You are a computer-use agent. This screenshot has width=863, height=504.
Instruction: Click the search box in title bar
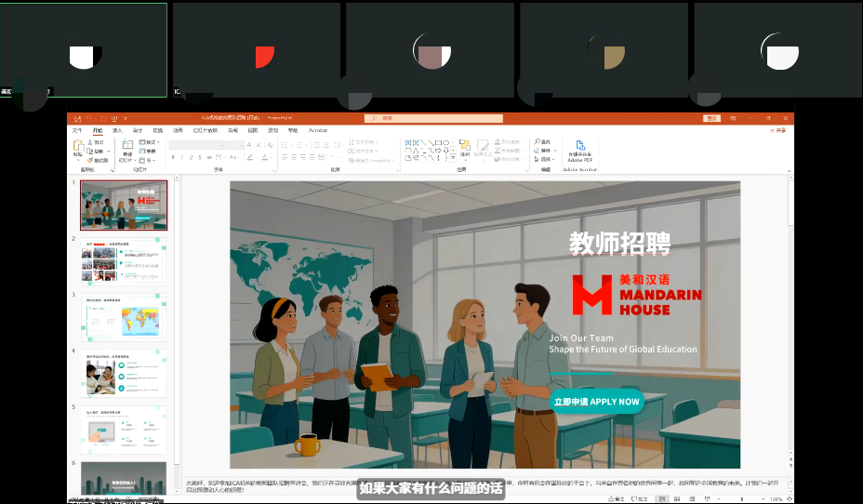click(433, 118)
